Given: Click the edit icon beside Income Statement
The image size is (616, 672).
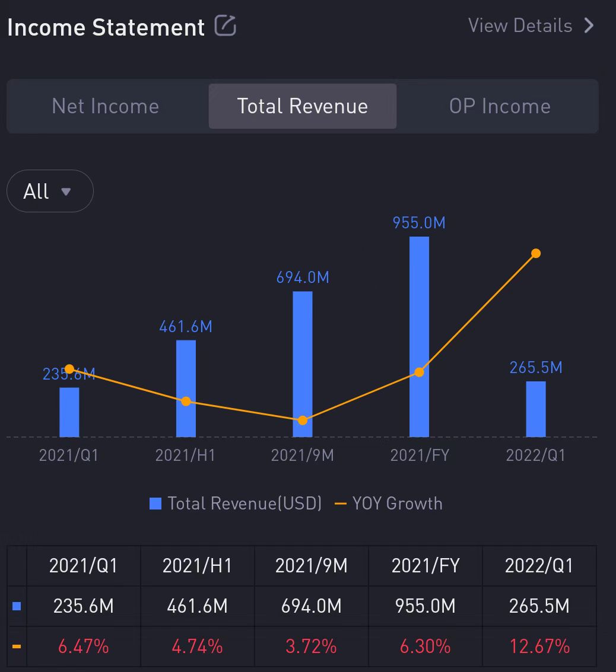Looking at the screenshot, I should [226, 26].
